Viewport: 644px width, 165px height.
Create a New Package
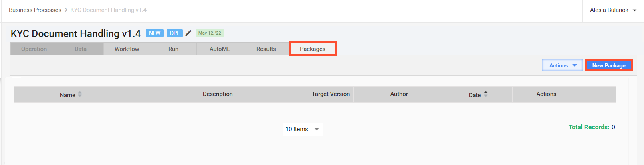pos(609,65)
